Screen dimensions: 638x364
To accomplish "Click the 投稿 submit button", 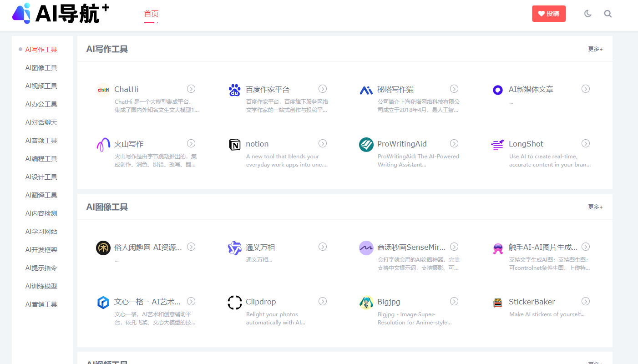I will pos(549,14).
